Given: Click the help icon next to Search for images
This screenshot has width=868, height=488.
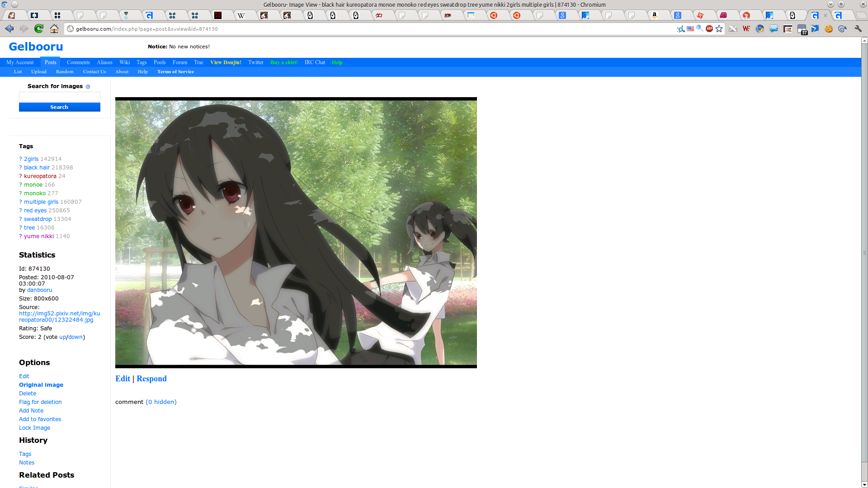Looking at the screenshot, I should click(88, 86).
